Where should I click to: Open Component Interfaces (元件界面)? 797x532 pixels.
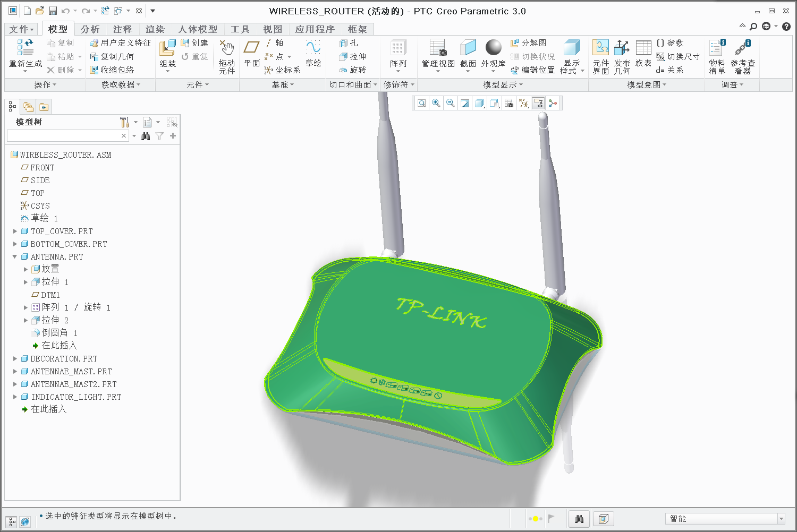601,56
